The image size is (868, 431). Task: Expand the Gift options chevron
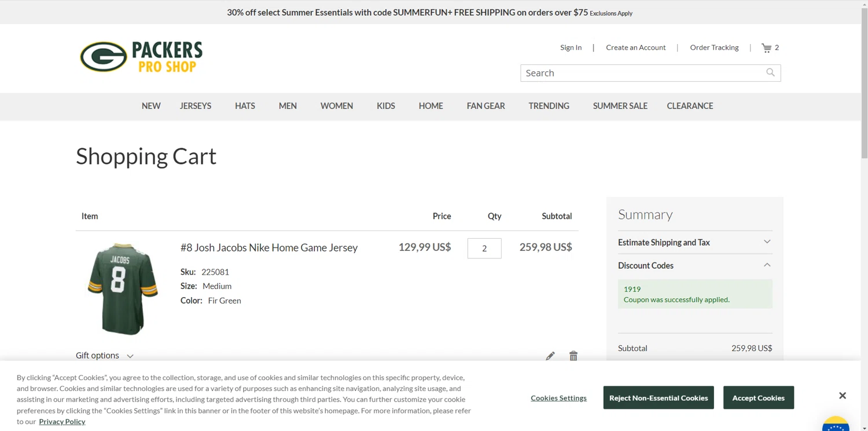pos(130,356)
